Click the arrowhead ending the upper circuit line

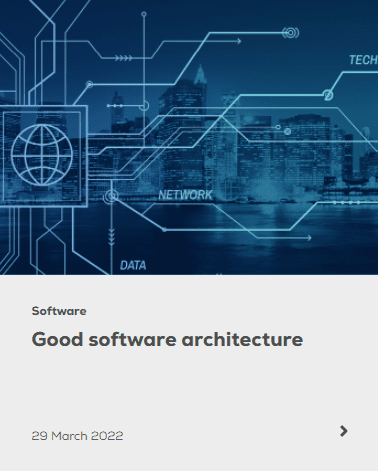point(239,41)
